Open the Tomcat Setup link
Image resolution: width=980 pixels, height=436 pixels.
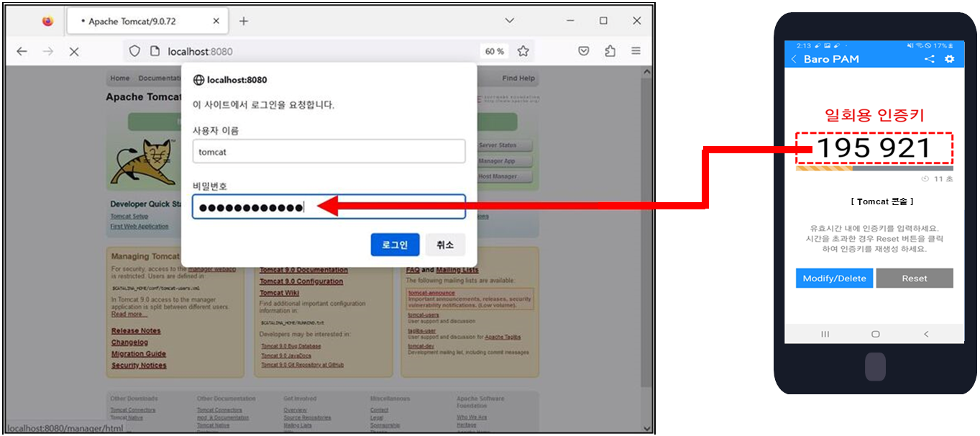(x=129, y=217)
